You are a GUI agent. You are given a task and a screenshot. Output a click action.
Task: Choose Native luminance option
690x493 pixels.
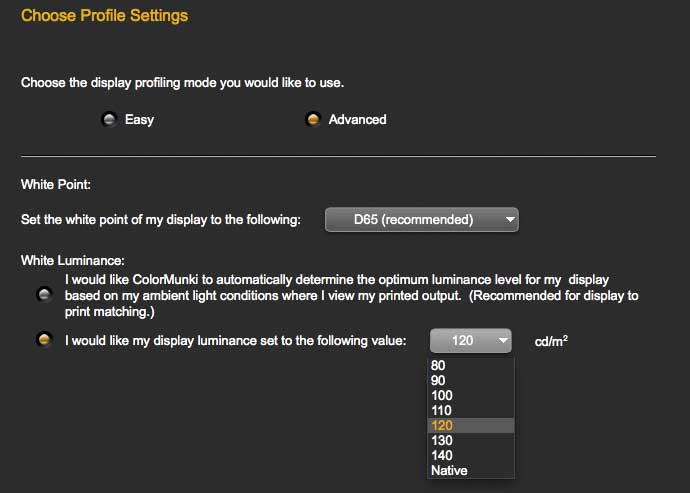point(471,470)
